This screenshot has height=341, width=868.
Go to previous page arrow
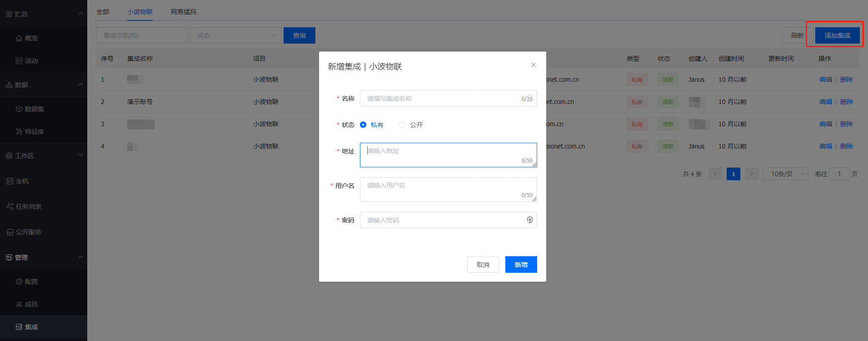click(x=715, y=174)
